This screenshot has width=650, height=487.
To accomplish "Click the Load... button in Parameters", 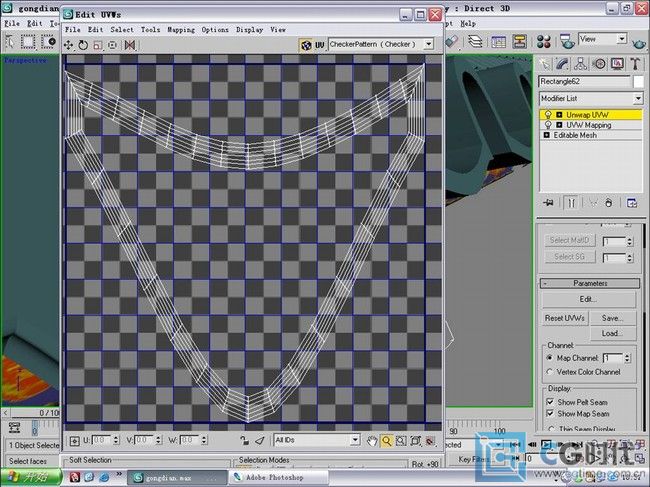I will pos(613,333).
